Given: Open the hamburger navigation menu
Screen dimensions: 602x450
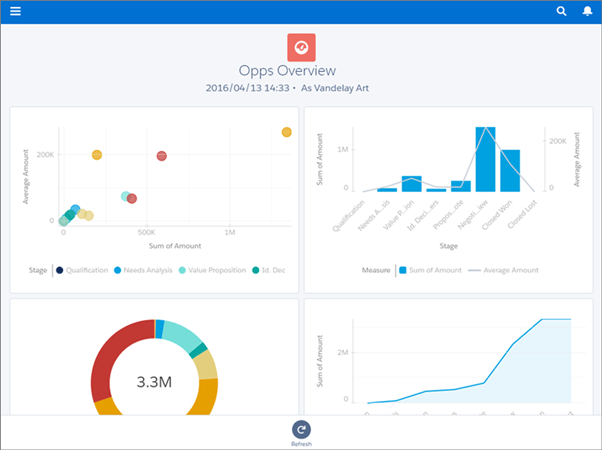Looking at the screenshot, I should tap(15, 11).
